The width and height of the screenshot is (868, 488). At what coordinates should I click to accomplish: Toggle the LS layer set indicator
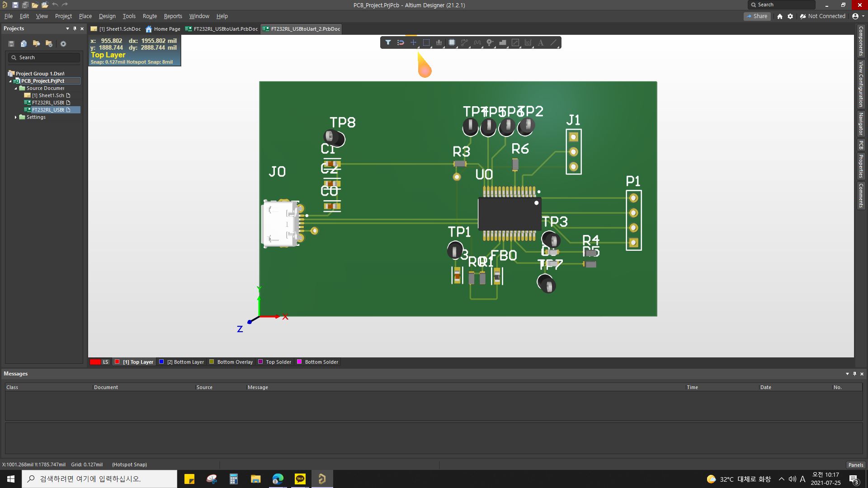point(99,362)
